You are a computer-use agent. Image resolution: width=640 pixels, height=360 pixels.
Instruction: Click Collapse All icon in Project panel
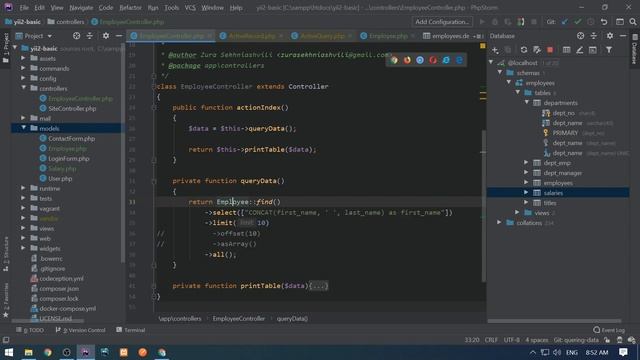tap(89, 36)
